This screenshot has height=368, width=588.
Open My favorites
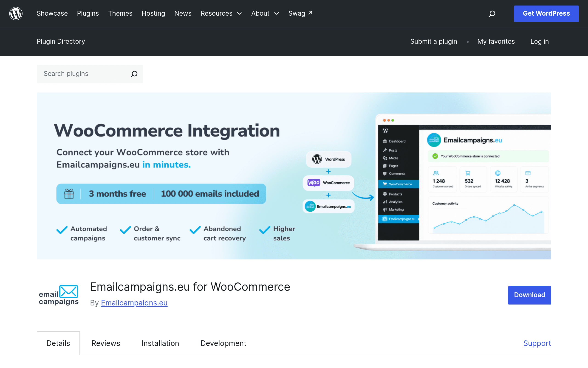click(496, 41)
